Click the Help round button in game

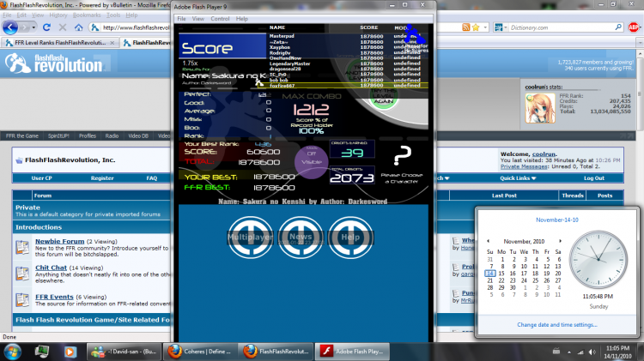[x=350, y=238]
